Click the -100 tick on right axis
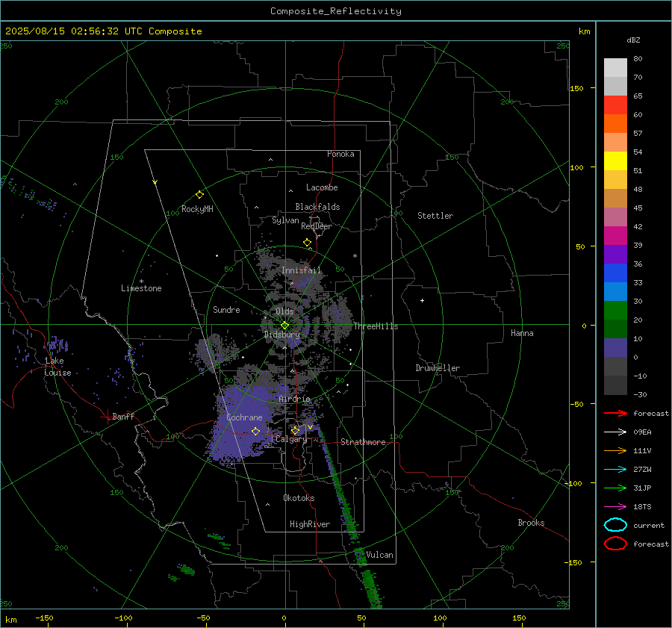This screenshot has width=672, height=628. 573,483
